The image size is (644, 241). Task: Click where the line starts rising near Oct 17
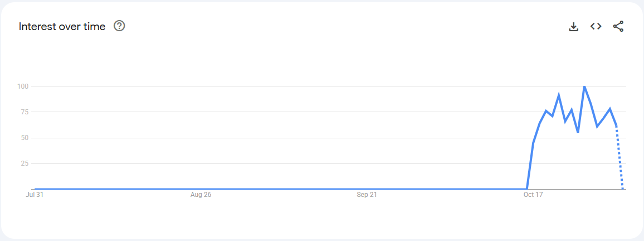pyautogui.click(x=527, y=189)
